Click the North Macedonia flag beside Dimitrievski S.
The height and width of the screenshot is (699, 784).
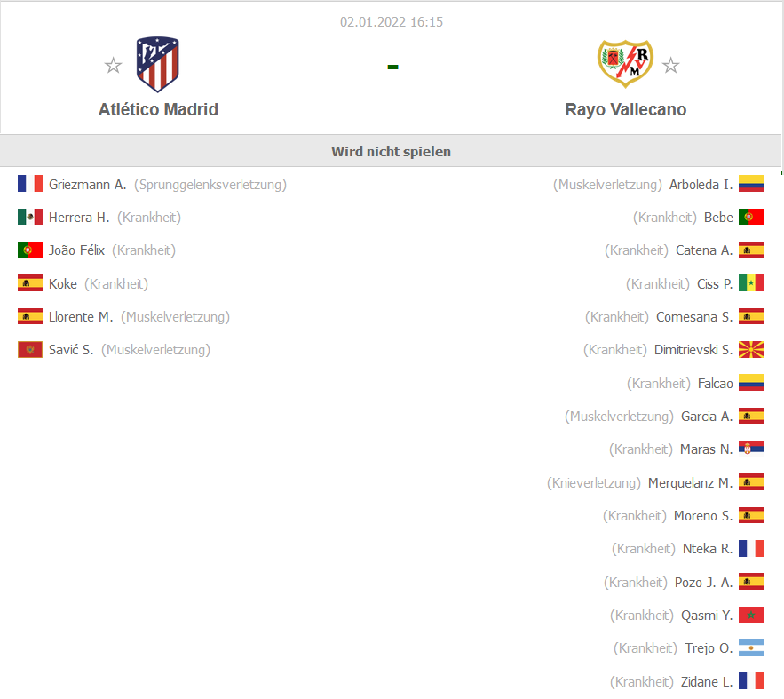(751, 350)
